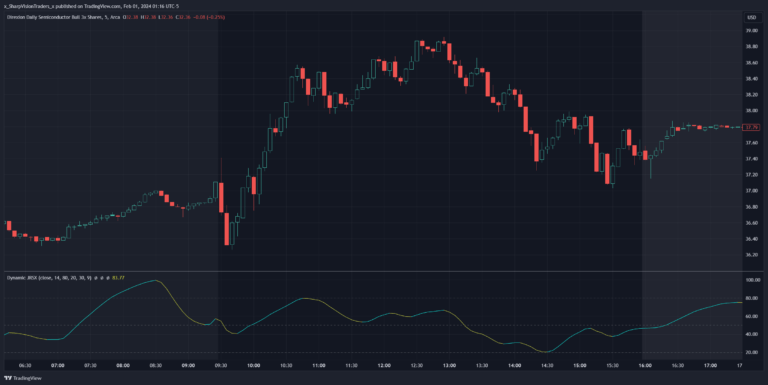
Task: Click the 13:00 time axis label
Action: (x=450, y=365)
